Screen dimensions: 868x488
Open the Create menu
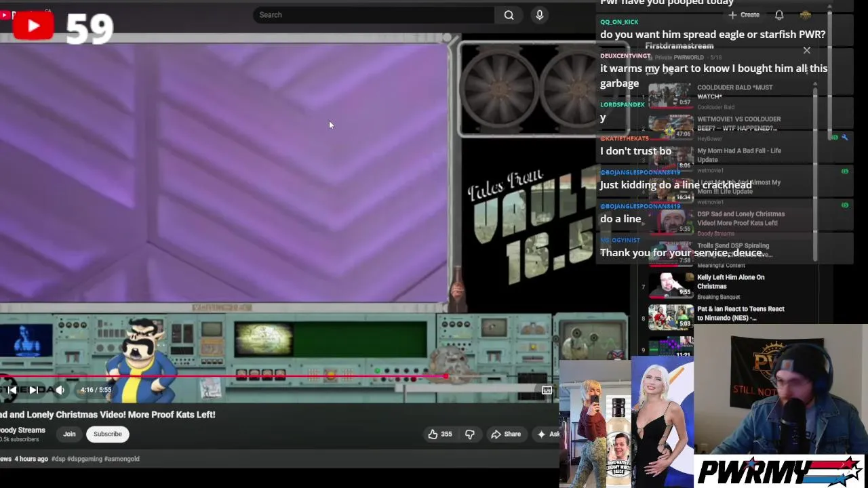745,15
